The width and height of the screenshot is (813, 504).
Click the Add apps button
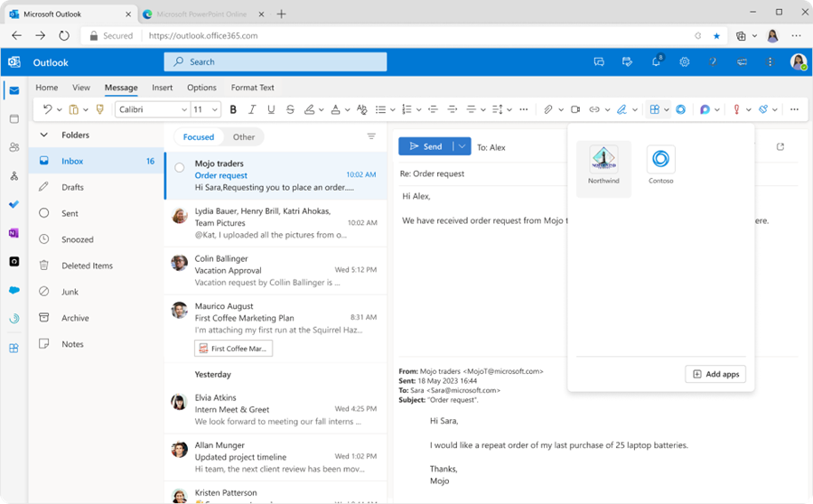click(715, 374)
